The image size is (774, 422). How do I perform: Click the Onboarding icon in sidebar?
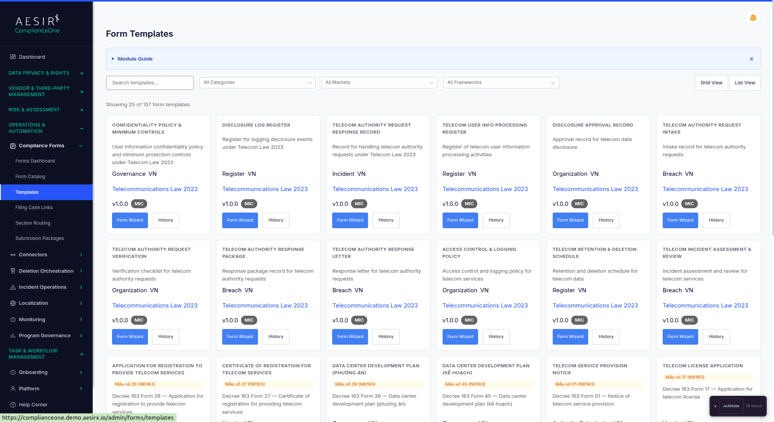(13, 372)
